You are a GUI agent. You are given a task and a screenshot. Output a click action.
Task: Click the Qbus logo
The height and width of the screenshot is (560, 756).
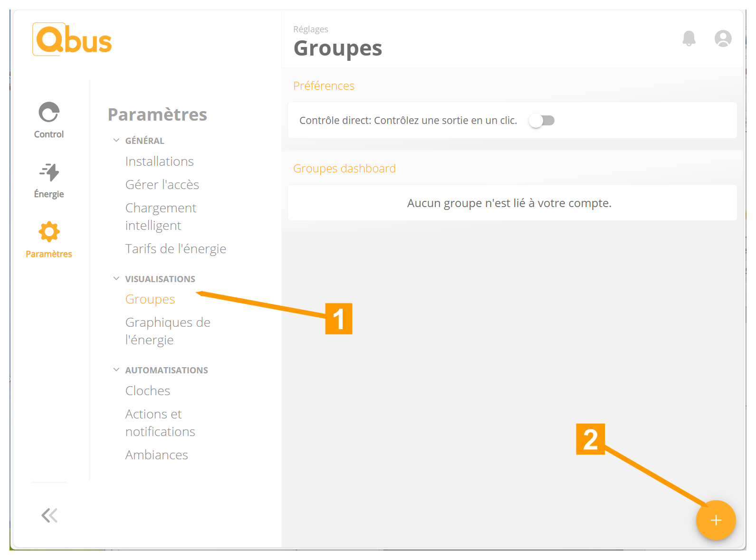(x=72, y=39)
